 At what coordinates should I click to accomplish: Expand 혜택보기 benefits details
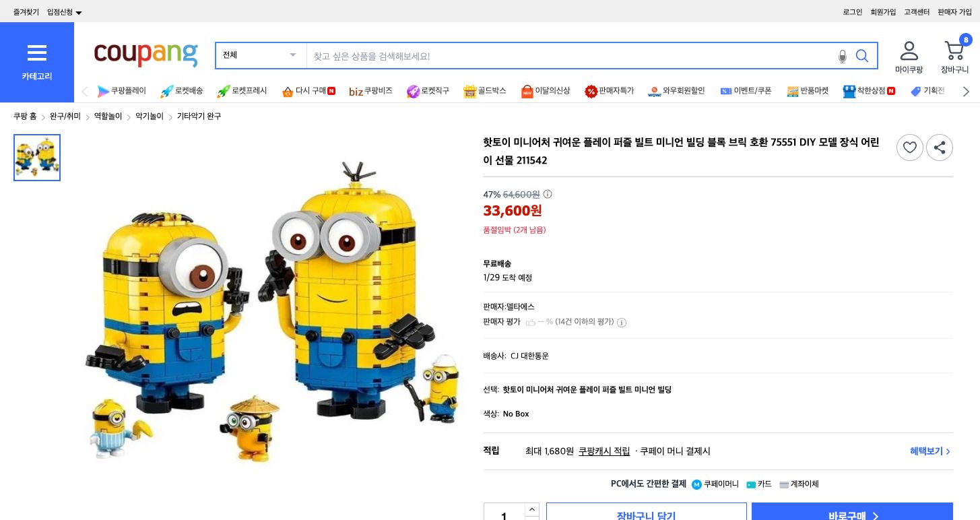tap(929, 451)
